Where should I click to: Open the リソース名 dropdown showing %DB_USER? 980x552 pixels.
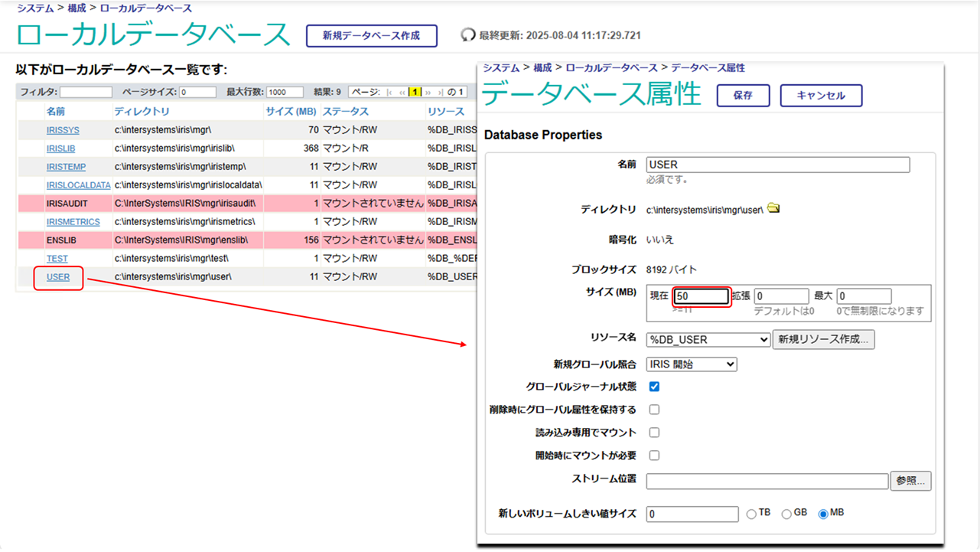(x=708, y=340)
